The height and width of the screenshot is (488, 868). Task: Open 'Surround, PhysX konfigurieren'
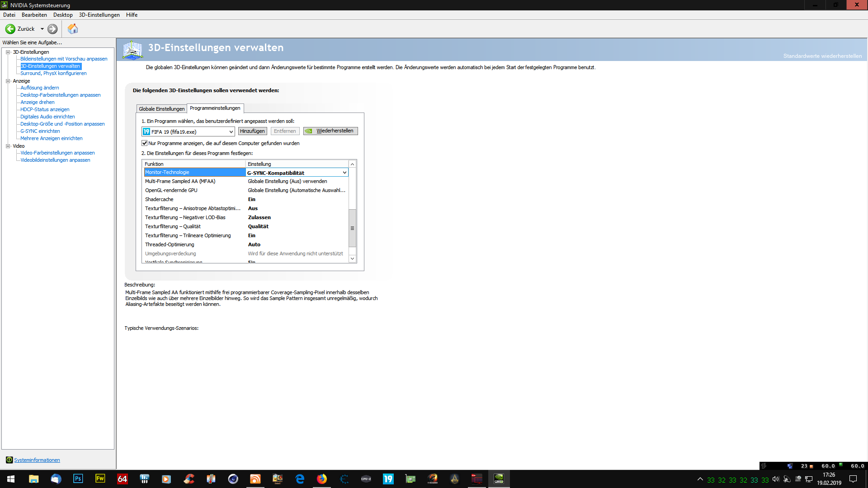click(53, 73)
